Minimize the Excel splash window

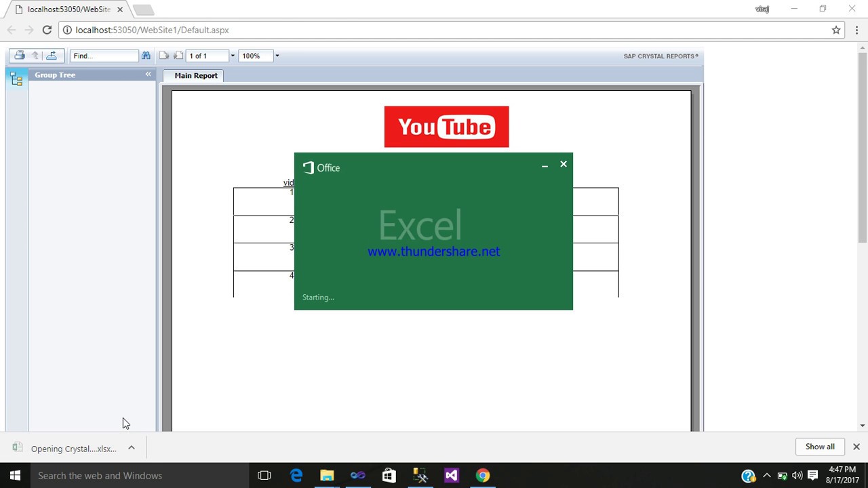(x=545, y=165)
